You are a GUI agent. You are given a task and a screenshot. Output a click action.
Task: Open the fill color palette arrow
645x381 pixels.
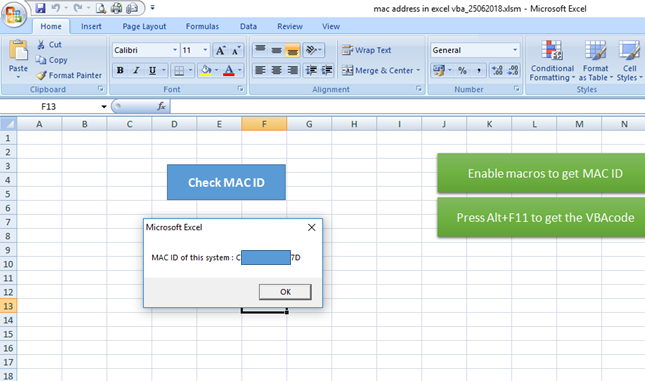tap(216, 70)
